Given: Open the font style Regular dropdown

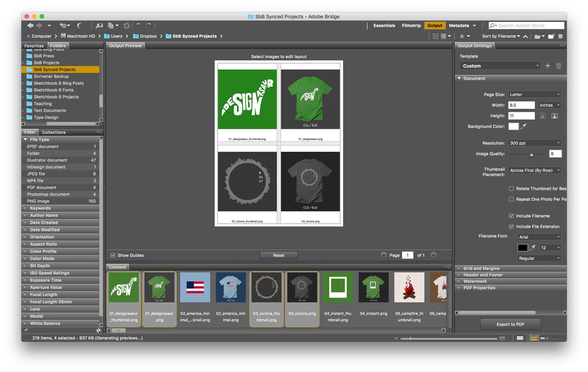Looking at the screenshot, I should (x=539, y=258).
